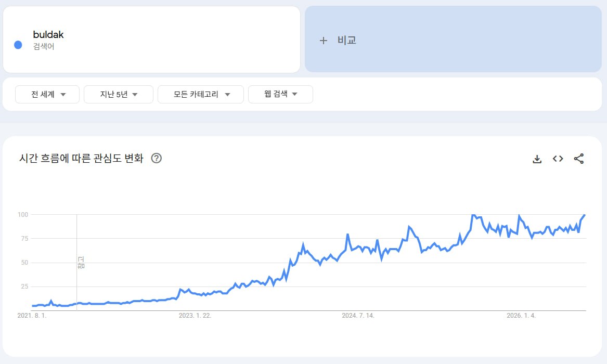The image size is (607, 364).
Task: Click the buldak search term field
Action: 151,40
